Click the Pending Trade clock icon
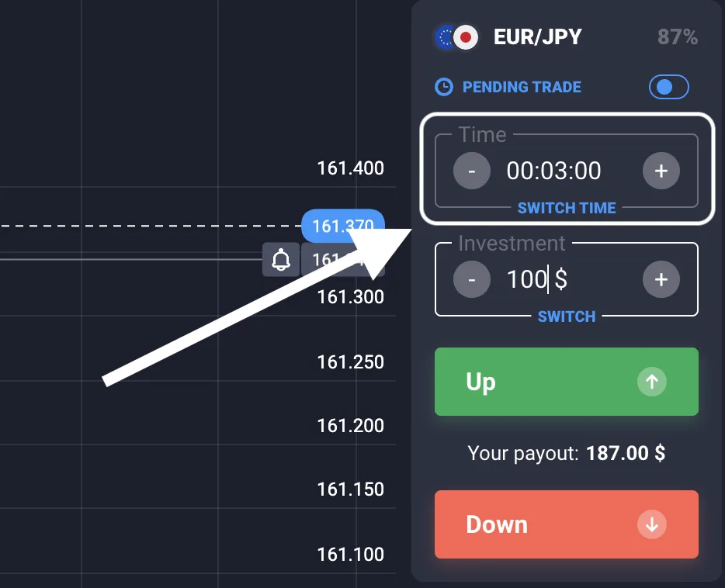The height and width of the screenshot is (588, 725). [x=444, y=87]
